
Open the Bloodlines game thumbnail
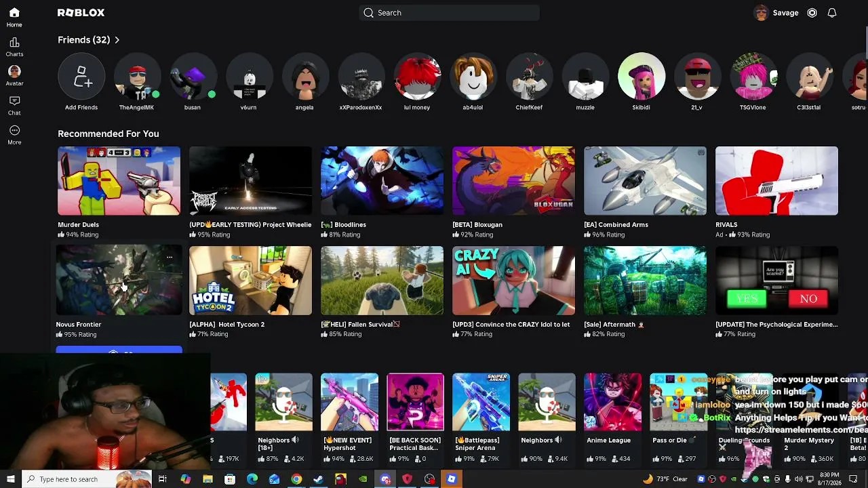click(382, 181)
